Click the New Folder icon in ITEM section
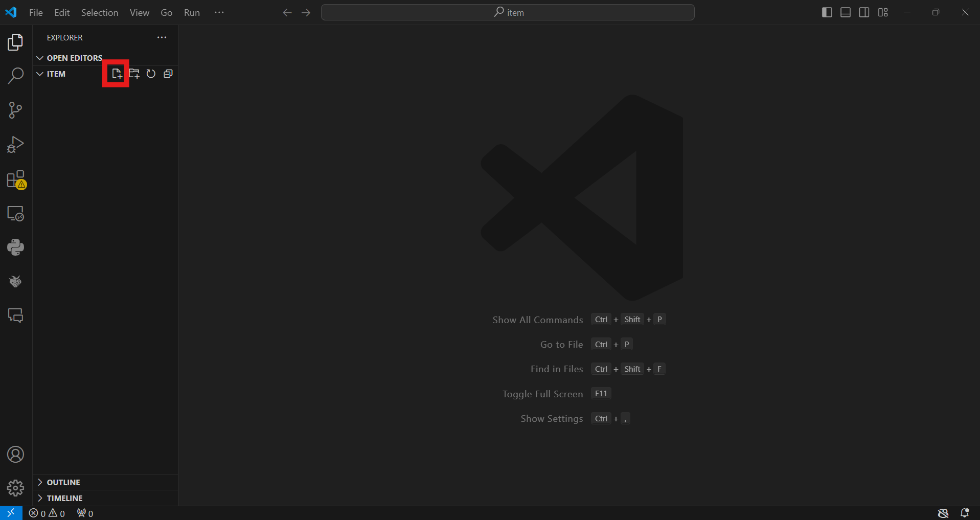The height and width of the screenshot is (520, 980). click(x=134, y=74)
